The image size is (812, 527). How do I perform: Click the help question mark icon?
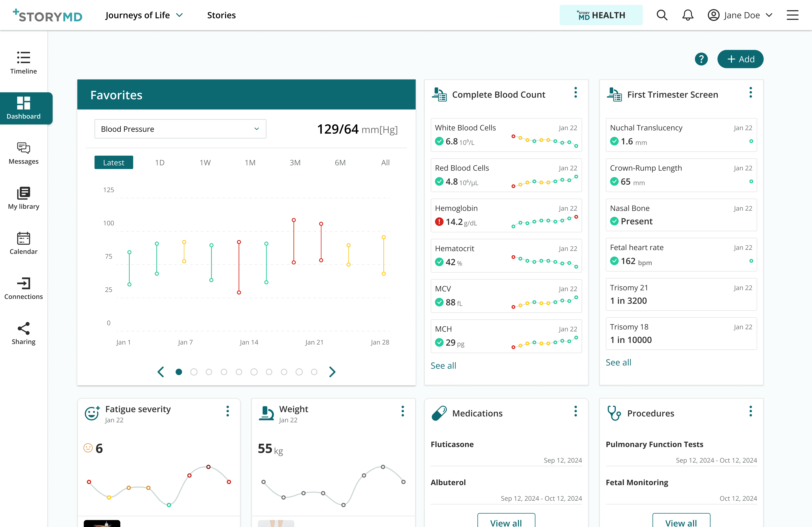701,59
